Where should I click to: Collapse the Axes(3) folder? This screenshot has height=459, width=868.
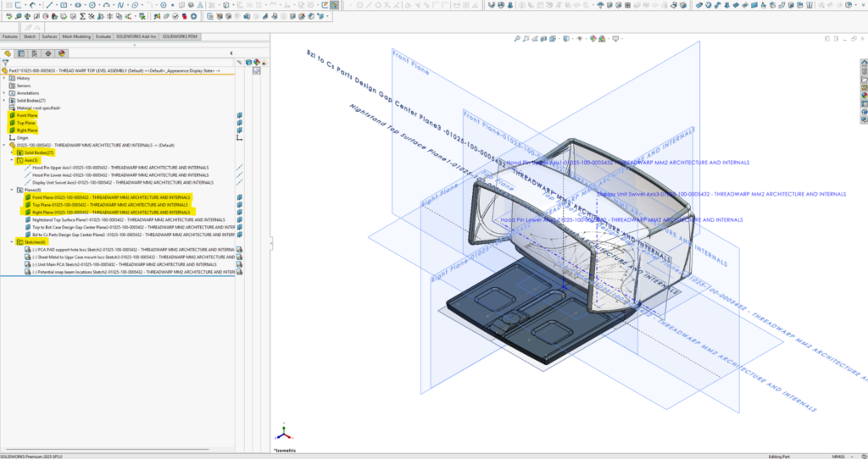(12, 160)
